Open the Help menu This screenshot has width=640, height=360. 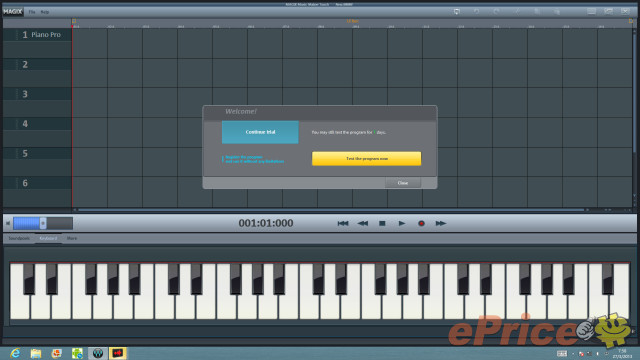45,12
